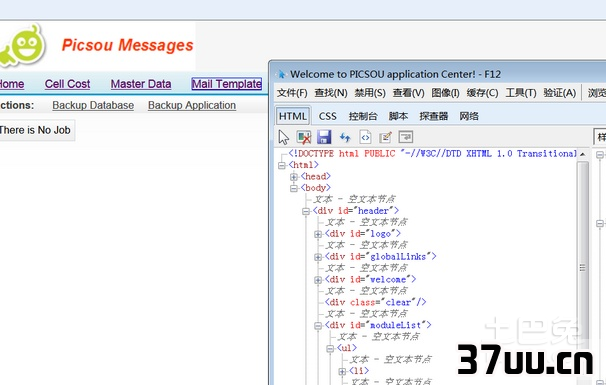Viewport: 606px width, 385px height.
Task: Click the Backup Database link
Action: pos(93,105)
